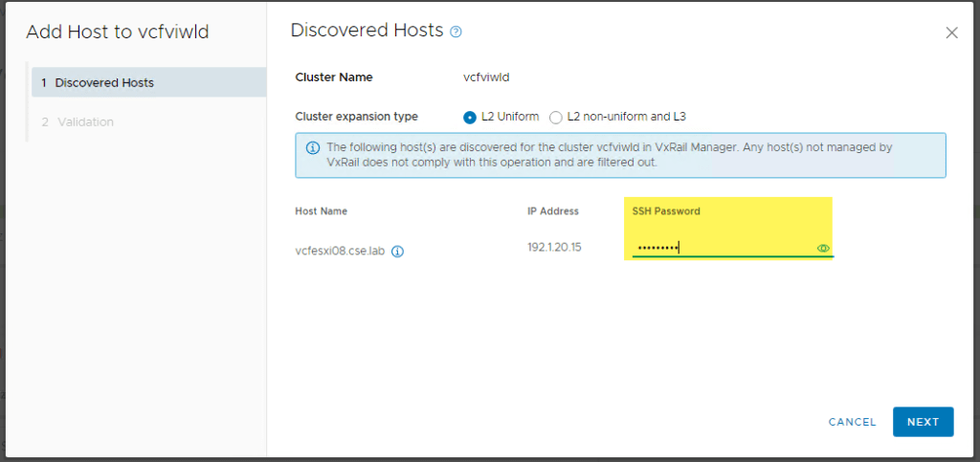
Task: Select the host name vcfesxi08.cse.lab
Action: click(340, 253)
